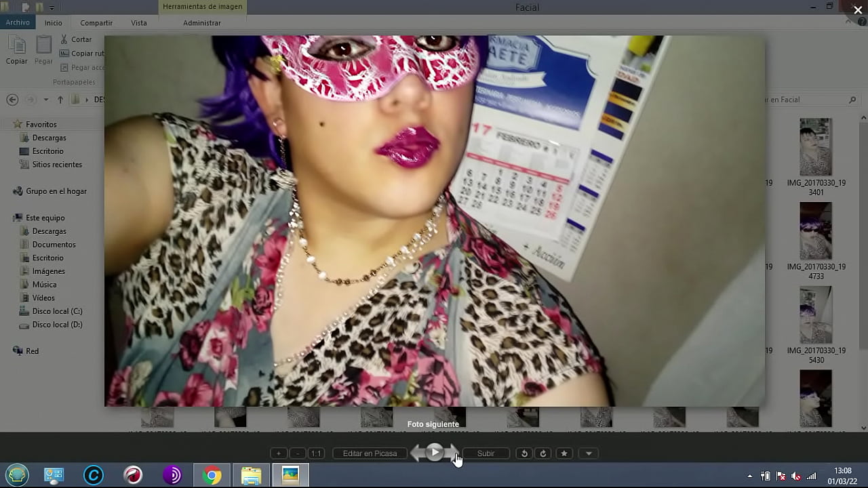
Task: Select Grupo en el hogar
Action: pos(56,191)
